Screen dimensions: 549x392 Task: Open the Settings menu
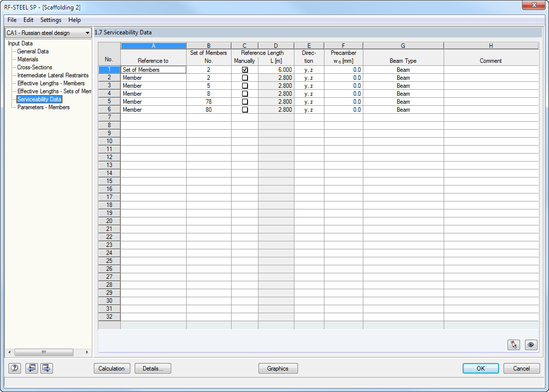point(50,20)
